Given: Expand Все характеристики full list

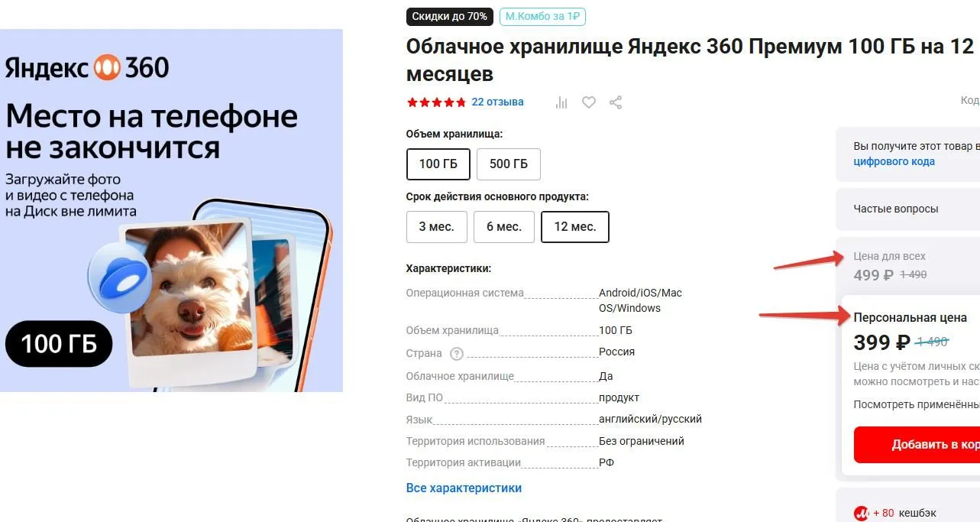Looking at the screenshot, I should tap(464, 488).
